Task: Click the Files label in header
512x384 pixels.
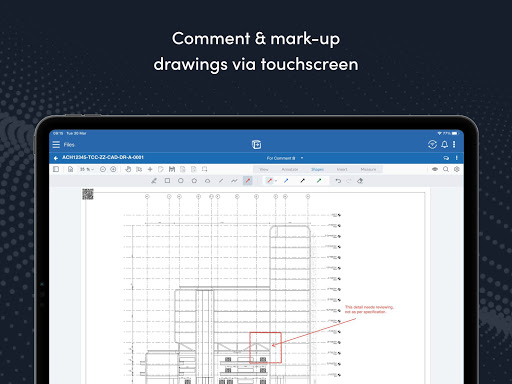Action: click(69, 145)
